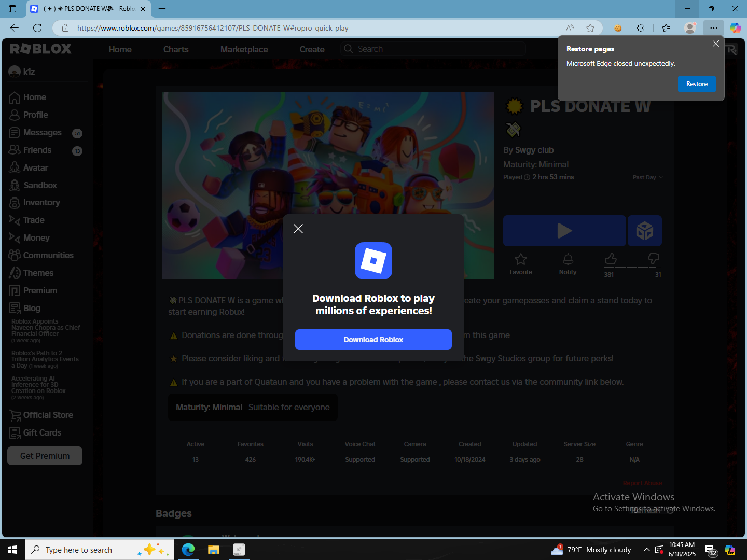
Task: Dismiss the Restore pages popup
Action: (716, 44)
